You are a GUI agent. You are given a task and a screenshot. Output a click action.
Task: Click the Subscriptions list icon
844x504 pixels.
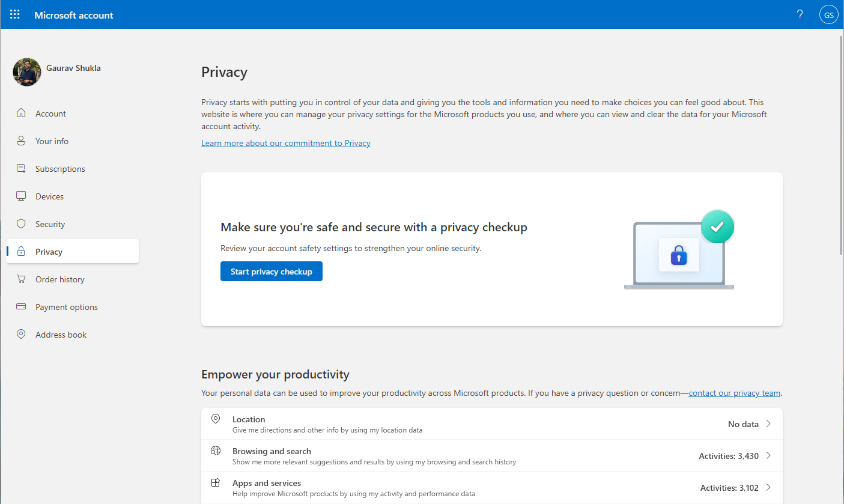(21, 168)
